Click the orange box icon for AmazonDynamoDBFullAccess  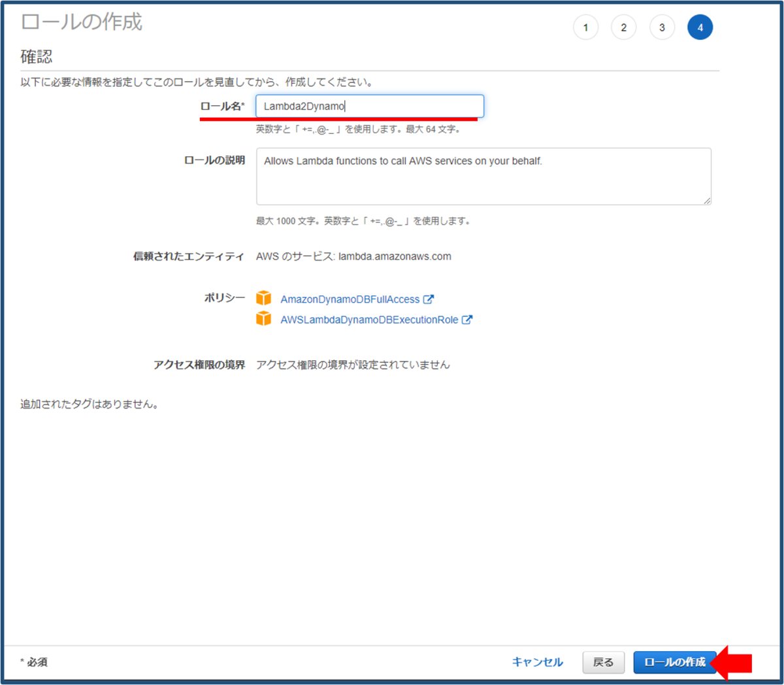263,298
